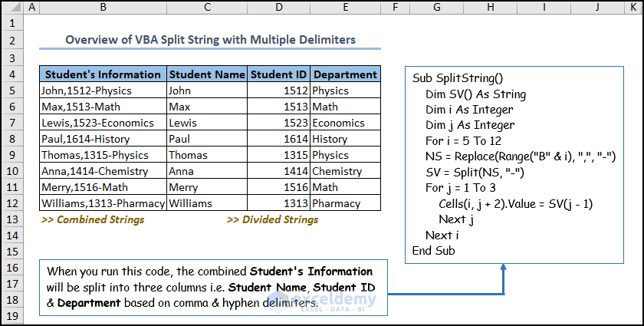This screenshot has height=326, width=644.
Task: Click the name cell Thomas
Action: pyautogui.click(x=207, y=155)
